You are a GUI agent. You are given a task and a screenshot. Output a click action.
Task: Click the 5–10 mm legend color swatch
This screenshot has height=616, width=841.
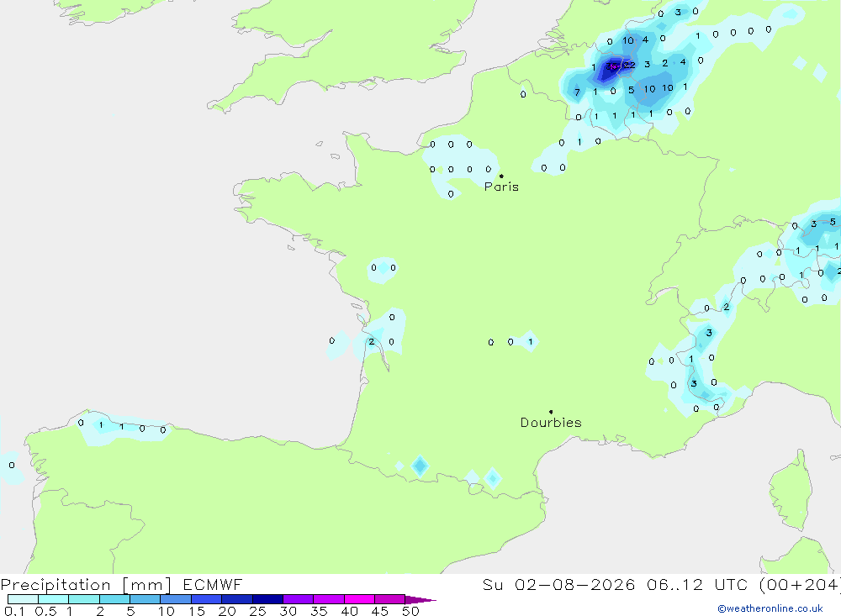tap(145, 599)
